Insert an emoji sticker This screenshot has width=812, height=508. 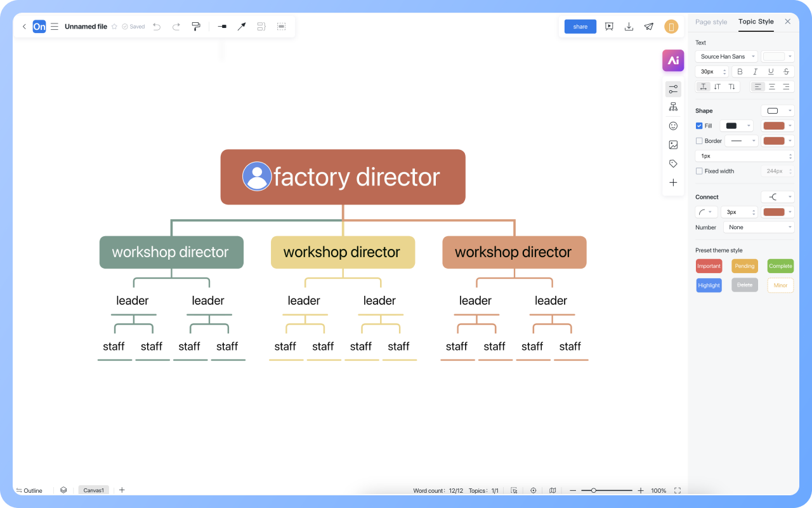click(x=673, y=125)
